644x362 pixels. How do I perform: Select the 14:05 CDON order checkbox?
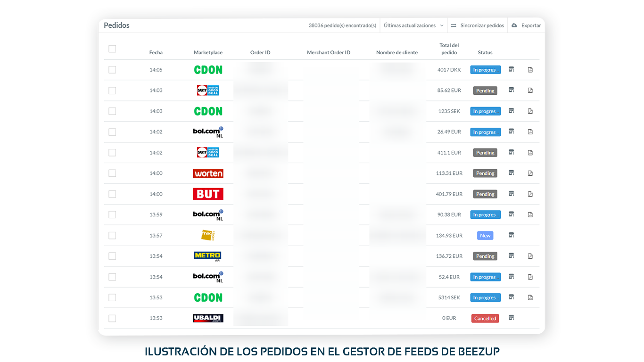coord(112,70)
